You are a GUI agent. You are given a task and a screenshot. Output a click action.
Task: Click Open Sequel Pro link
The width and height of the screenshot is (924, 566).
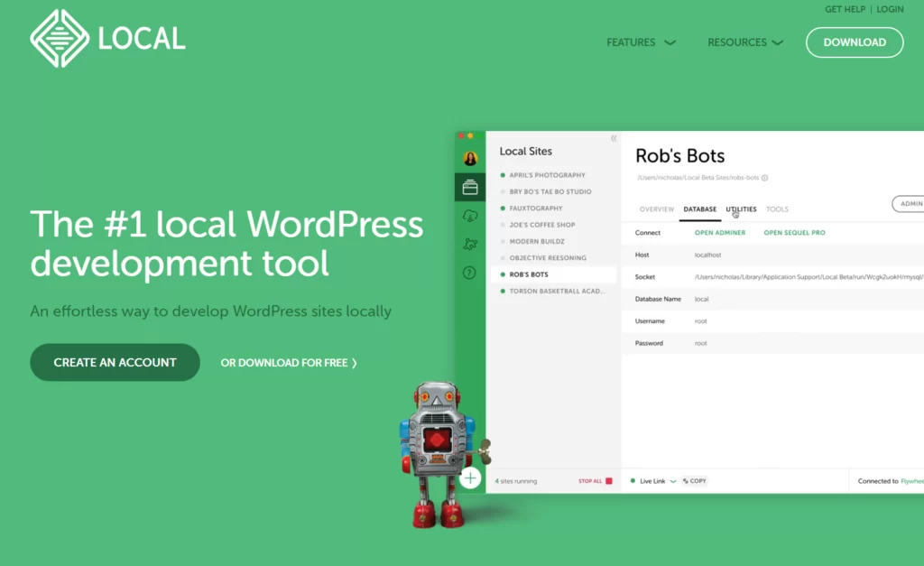(794, 233)
